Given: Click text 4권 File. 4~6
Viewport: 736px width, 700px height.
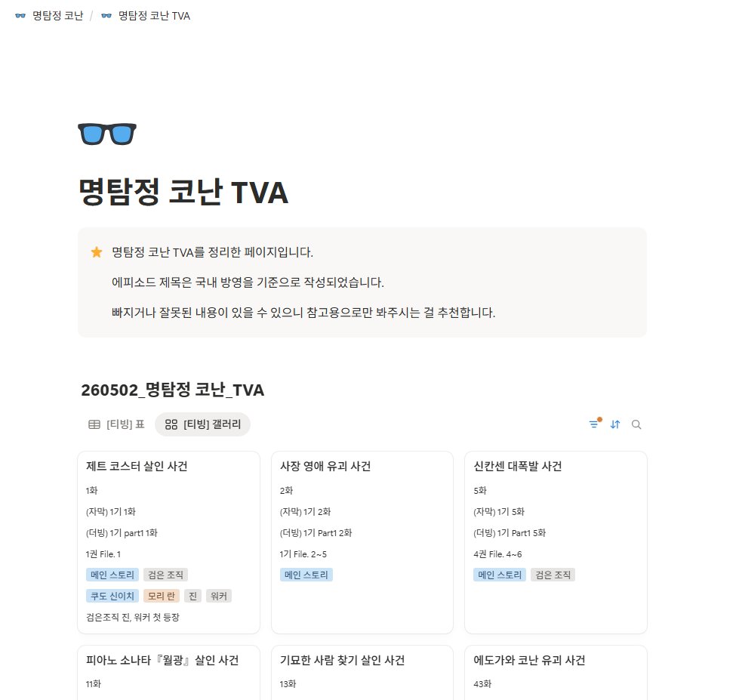Looking at the screenshot, I should click(497, 554).
